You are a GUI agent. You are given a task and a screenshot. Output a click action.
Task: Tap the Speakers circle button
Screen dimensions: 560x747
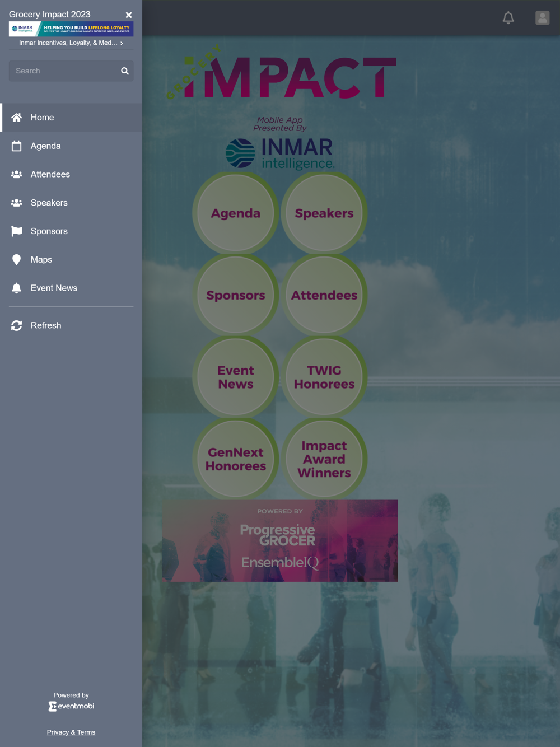click(x=324, y=213)
